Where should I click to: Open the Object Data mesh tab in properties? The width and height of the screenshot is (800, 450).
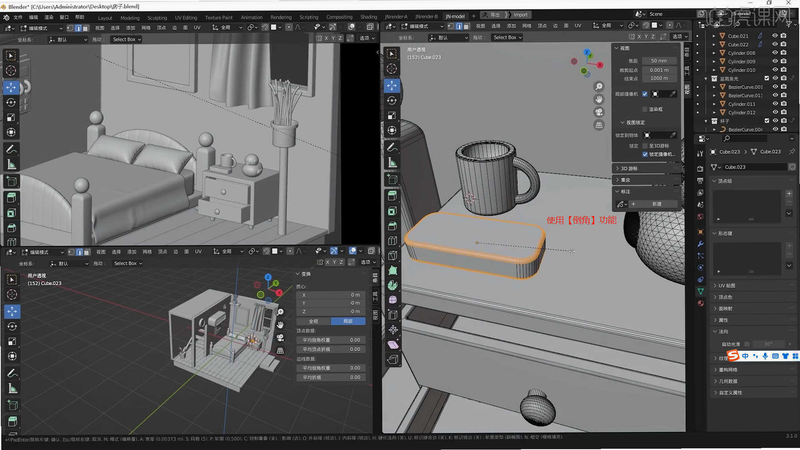click(701, 291)
